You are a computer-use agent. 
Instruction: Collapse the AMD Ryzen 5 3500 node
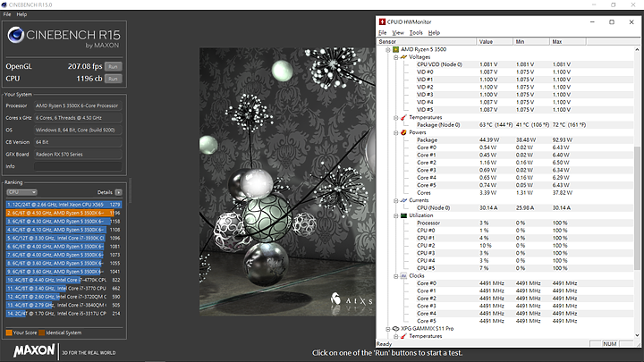pos(387,50)
